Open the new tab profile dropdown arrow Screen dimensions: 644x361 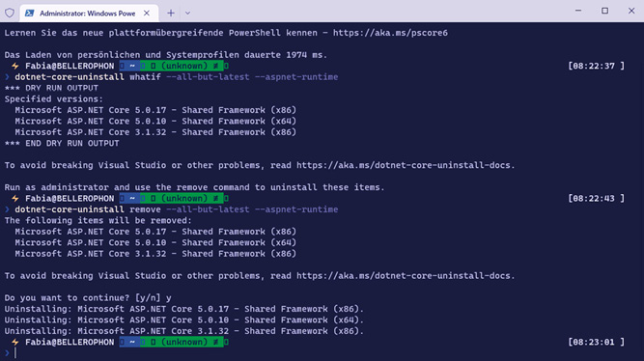click(187, 14)
